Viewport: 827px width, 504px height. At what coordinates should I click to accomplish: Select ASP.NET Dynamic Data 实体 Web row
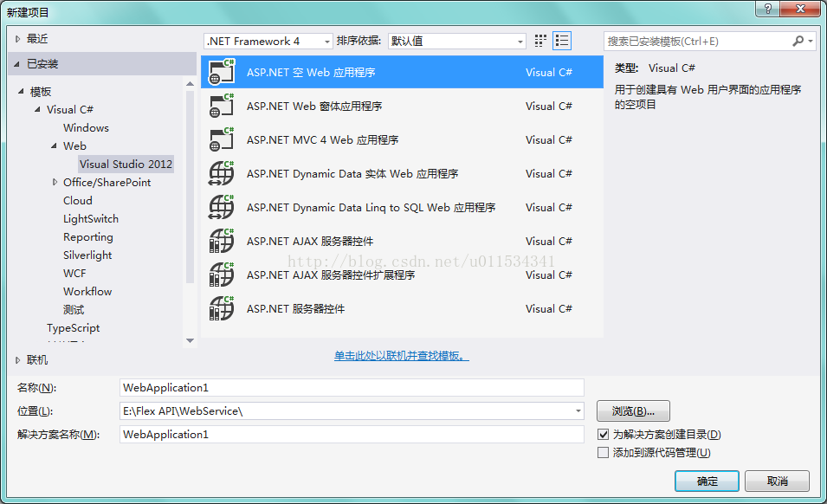point(402,173)
